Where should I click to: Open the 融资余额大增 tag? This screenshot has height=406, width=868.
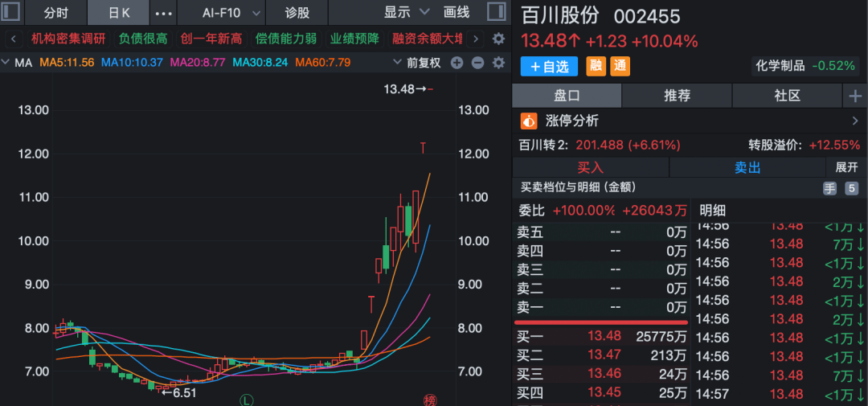(426, 39)
